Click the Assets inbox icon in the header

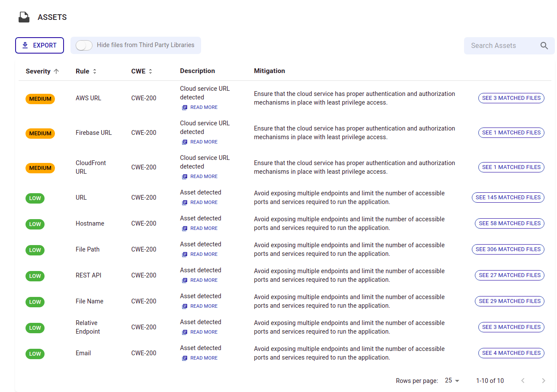point(24,17)
